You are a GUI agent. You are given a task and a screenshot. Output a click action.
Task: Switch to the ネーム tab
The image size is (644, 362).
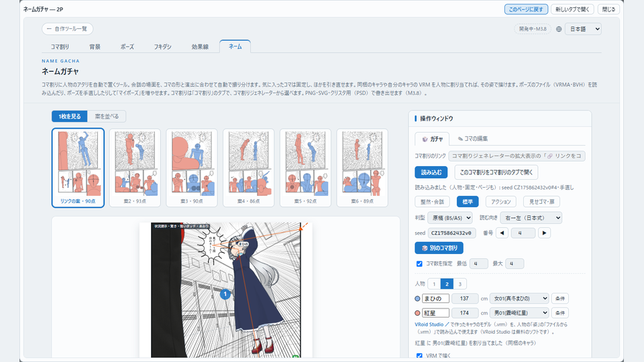tap(235, 46)
